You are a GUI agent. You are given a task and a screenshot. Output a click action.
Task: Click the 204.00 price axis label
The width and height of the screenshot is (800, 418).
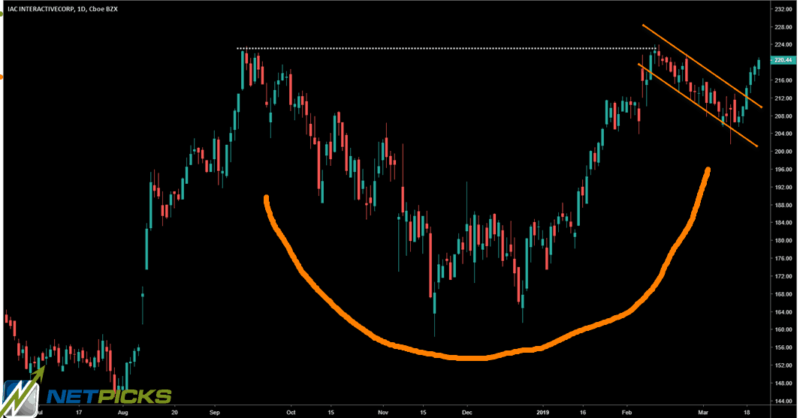(x=783, y=134)
